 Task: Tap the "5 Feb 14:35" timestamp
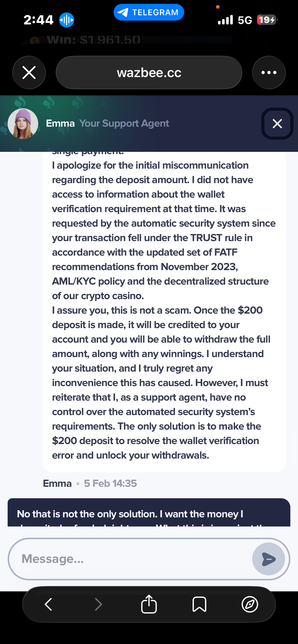[110, 484]
